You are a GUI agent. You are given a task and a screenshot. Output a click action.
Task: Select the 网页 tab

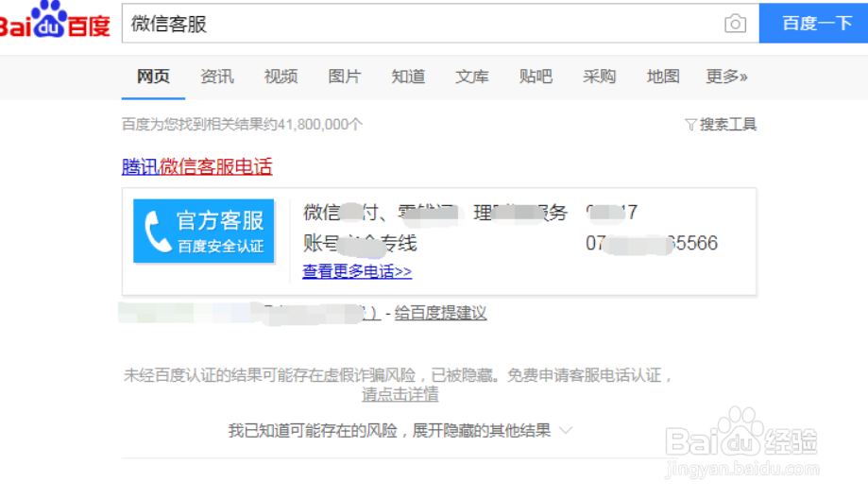pyautogui.click(x=153, y=77)
